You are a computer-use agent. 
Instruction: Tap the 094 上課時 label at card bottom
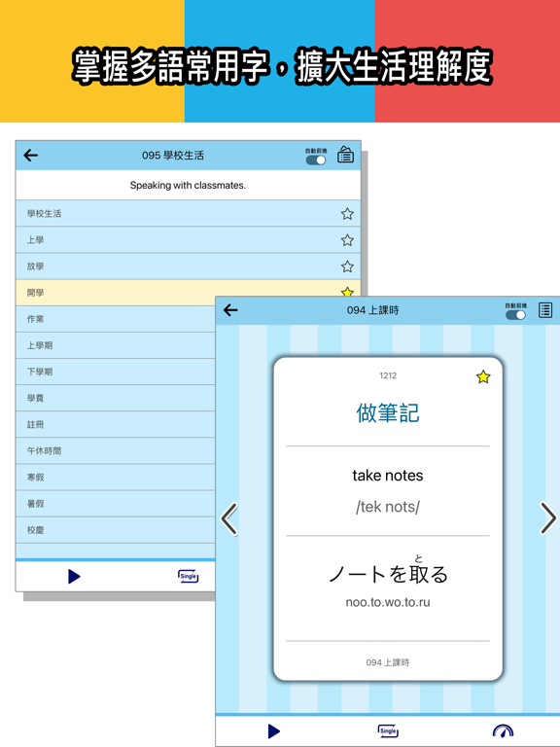(x=388, y=662)
